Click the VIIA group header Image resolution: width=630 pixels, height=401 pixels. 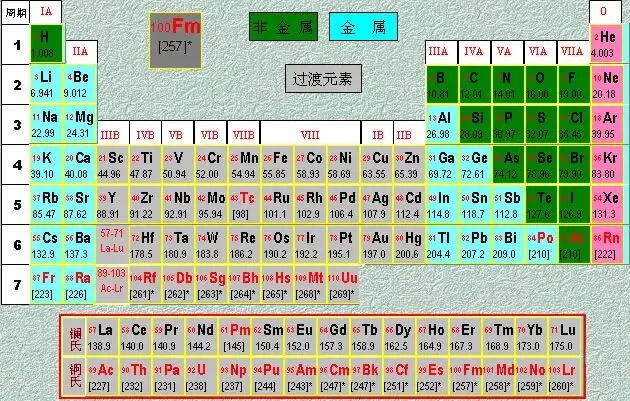(572, 52)
